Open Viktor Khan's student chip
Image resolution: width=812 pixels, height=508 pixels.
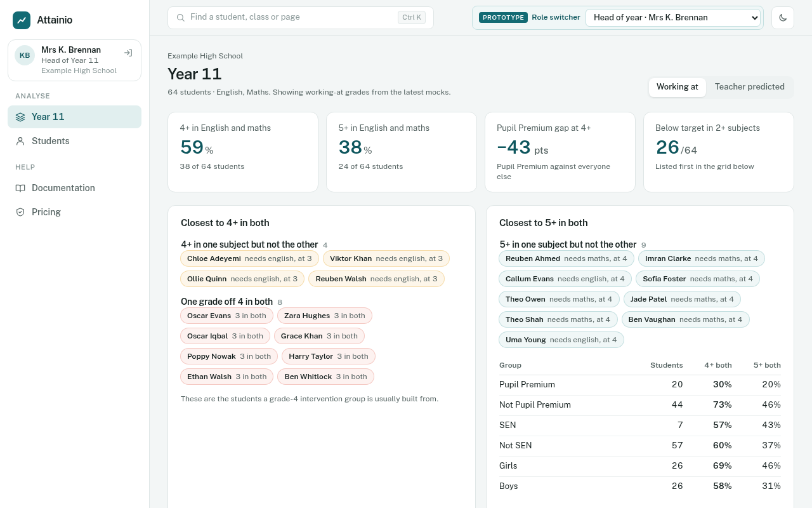coord(386,258)
